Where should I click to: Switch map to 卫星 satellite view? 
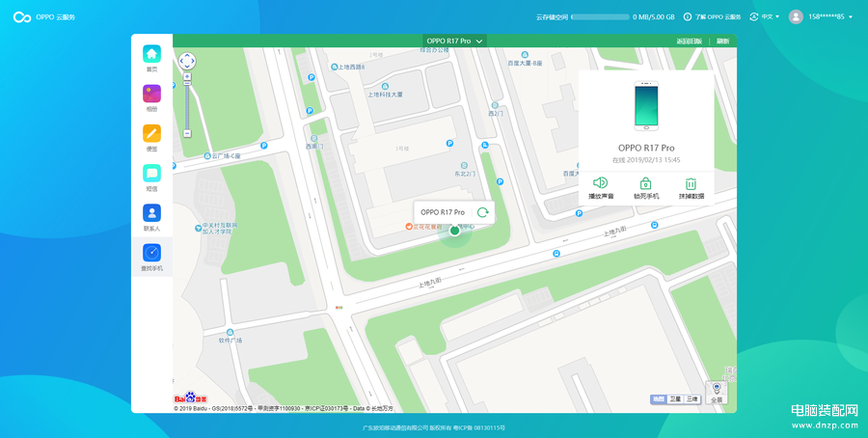coord(675,398)
